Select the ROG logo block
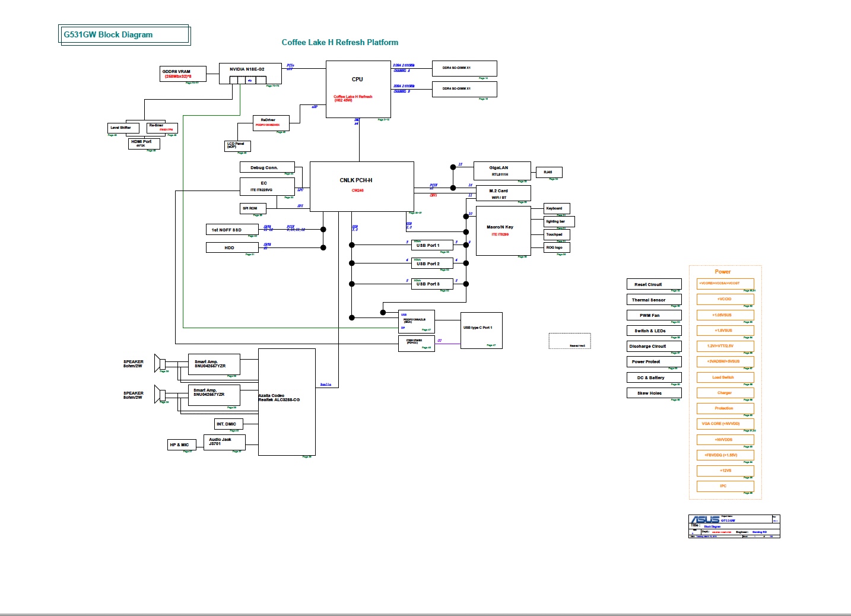851x616 pixels. (557, 247)
